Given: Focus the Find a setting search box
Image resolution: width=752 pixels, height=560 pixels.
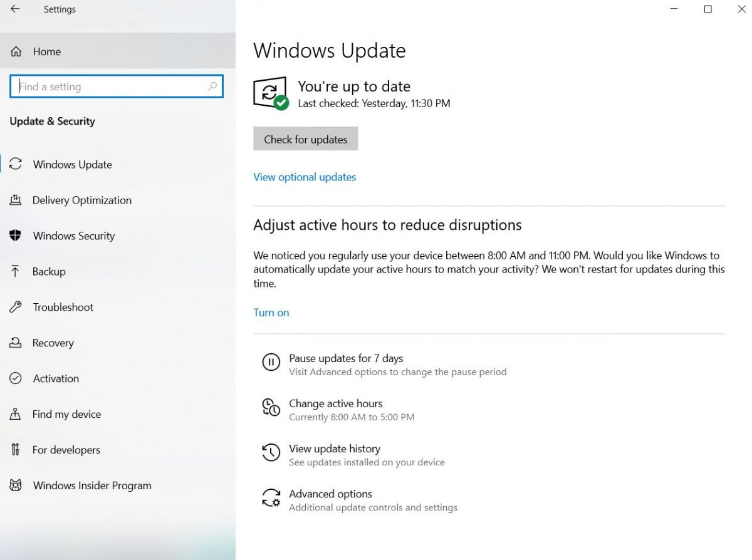Looking at the screenshot, I should 117,86.
